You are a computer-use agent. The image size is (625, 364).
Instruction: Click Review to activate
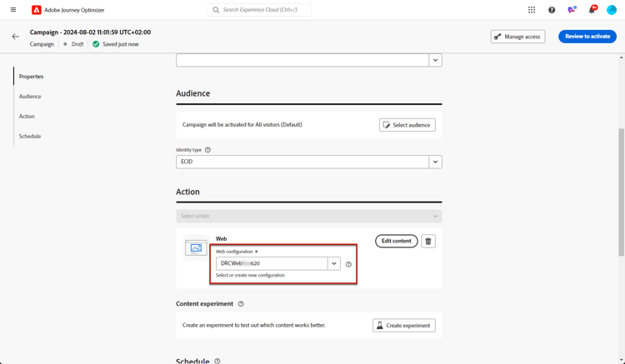pyautogui.click(x=587, y=37)
